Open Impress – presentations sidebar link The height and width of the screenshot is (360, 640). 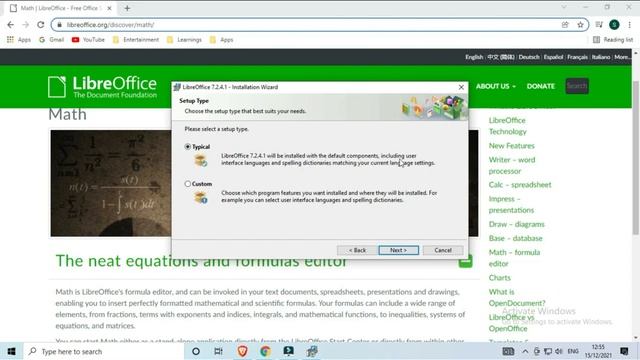coord(511,204)
